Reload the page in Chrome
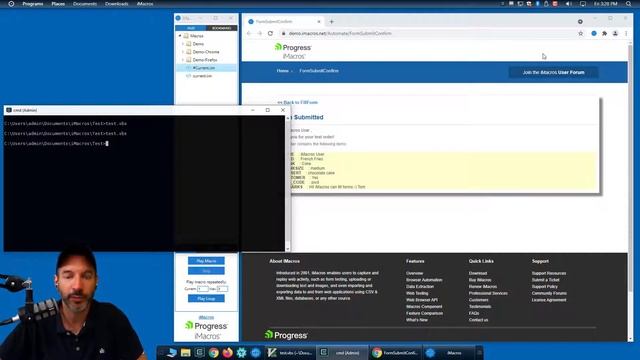 tap(270, 33)
